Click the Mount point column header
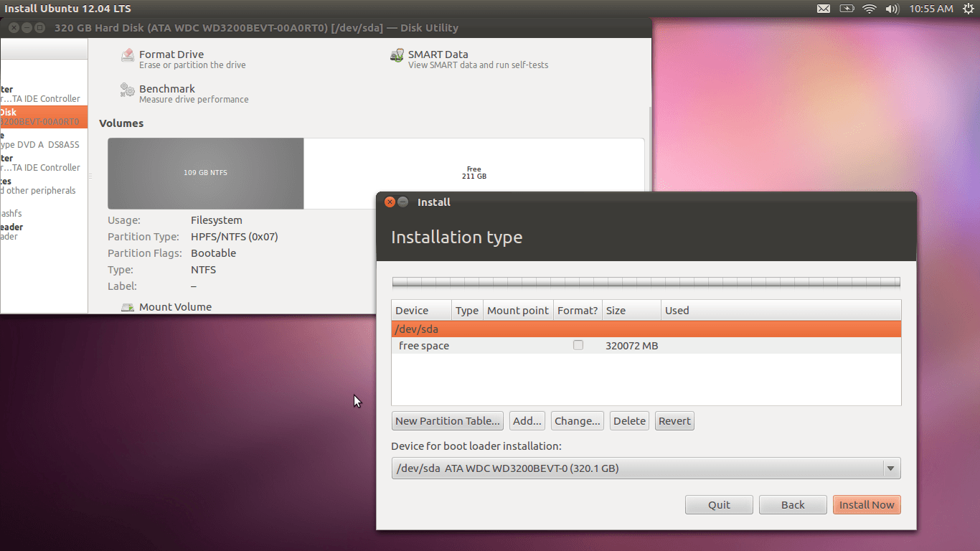Viewport: 980px width, 551px height. click(518, 311)
